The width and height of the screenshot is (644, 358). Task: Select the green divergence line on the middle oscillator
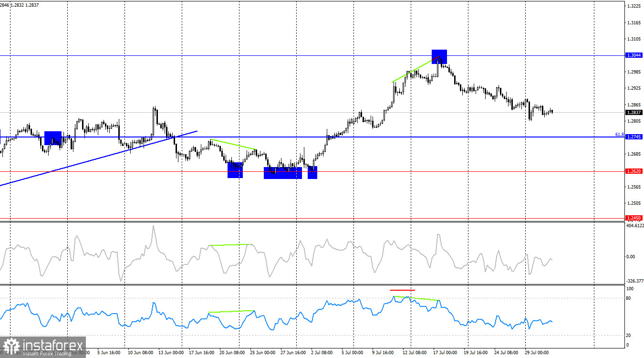click(x=230, y=245)
